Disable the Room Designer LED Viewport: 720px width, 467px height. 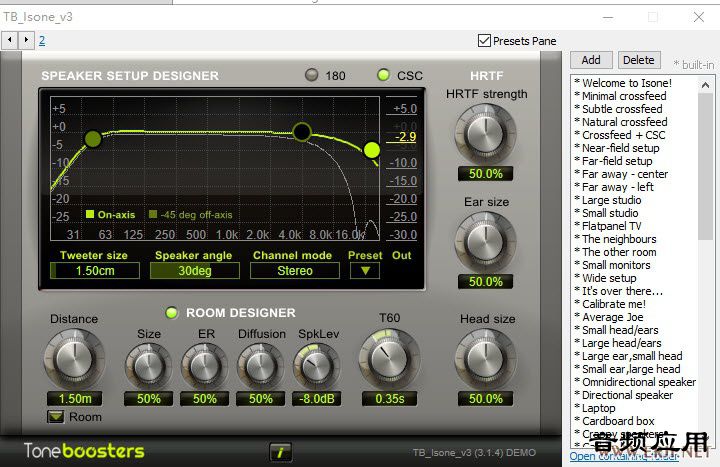point(172,313)
